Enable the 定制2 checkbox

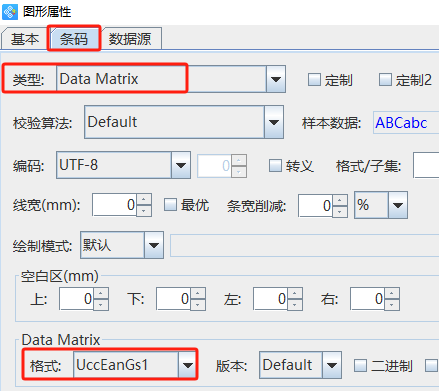pyautogui.click(x=385, y=80)
